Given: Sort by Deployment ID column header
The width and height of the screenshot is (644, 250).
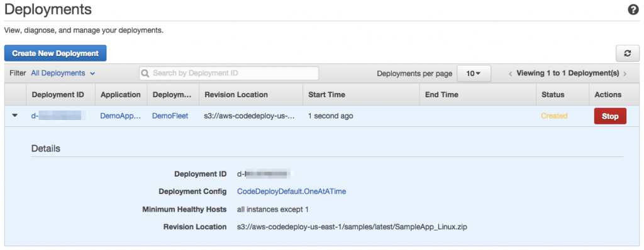Looking at the screenshot, I should point(58,95).
